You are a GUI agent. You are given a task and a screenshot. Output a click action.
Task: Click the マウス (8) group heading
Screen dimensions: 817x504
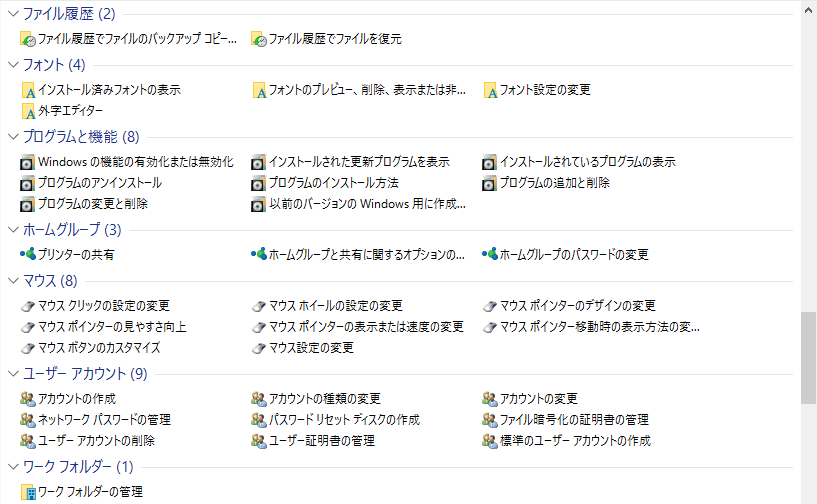(50, 281)
